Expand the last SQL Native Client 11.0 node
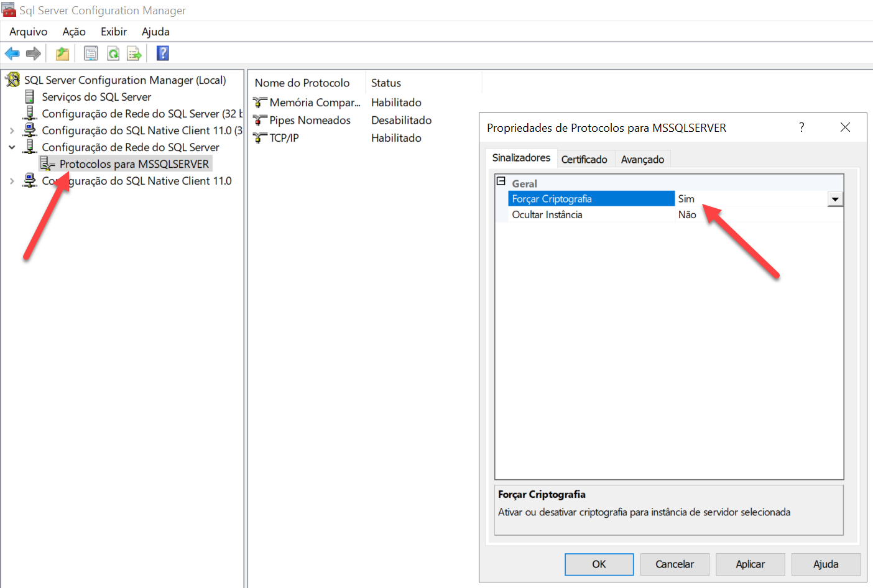 pyautogui.click(x=12, y=181)
